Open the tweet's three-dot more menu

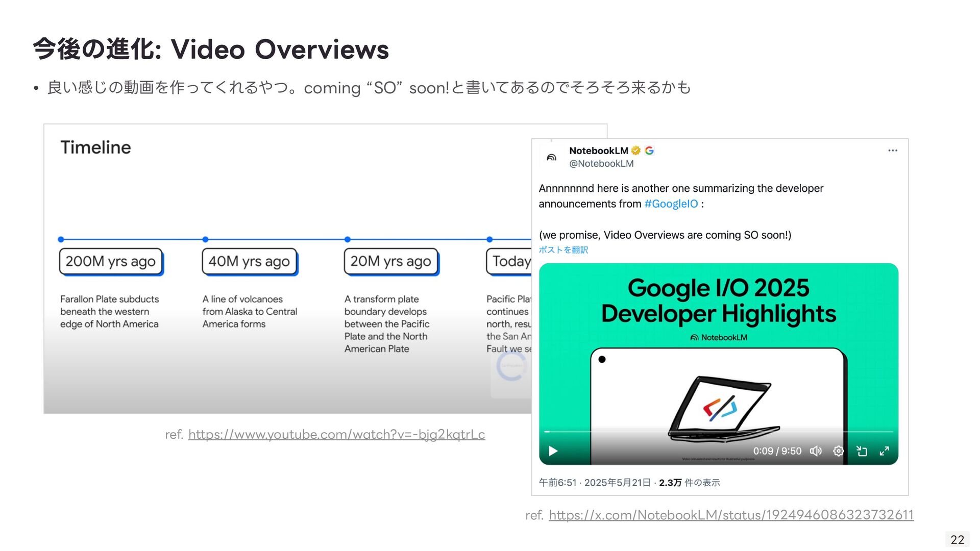892,151
